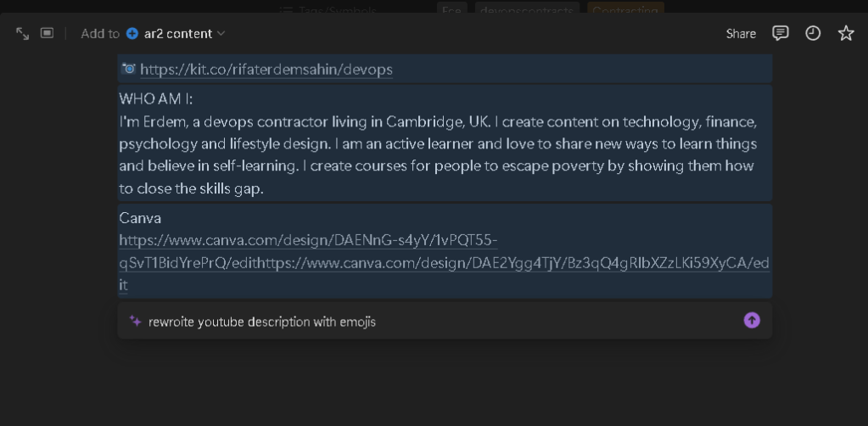This screenshot has height=426, width=868.
Task: Open kit.co rifaterdemsahin devops link
Action: click(x=266, y=70)
